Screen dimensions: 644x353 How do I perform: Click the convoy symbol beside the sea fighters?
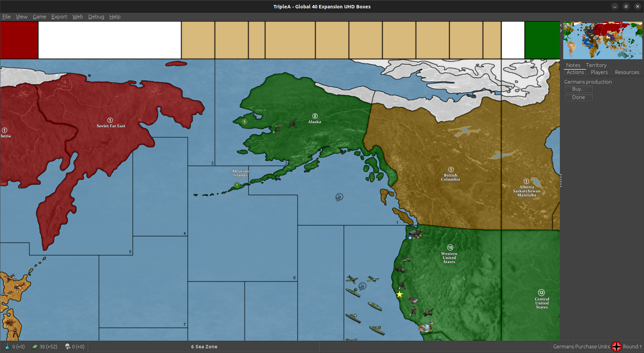362,286
